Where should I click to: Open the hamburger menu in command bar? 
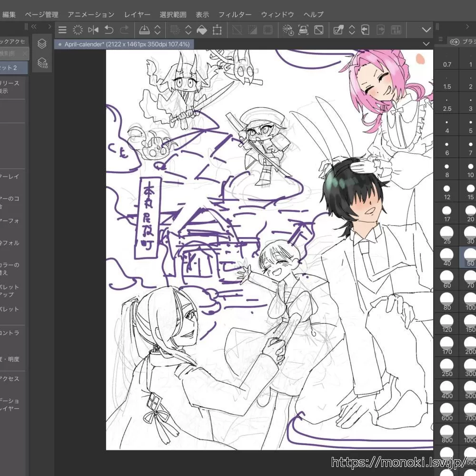[62, 30]
